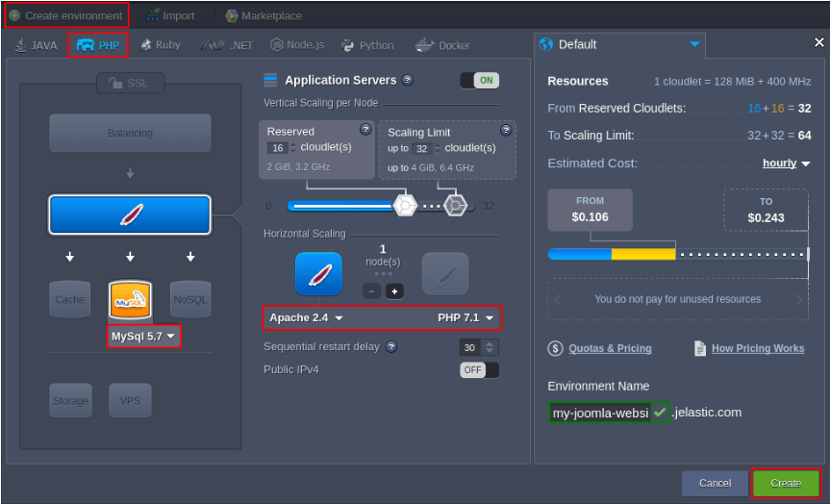Click the Apache application server feather block
Viewport: 830px width, 504px height.
click(x=130, y=215)
